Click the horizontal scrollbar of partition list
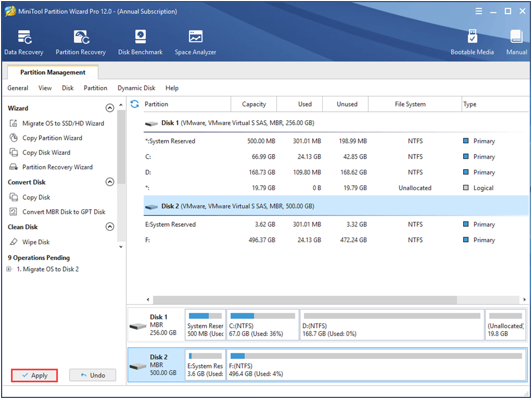The image size is (532, 399). pos(305,300)
